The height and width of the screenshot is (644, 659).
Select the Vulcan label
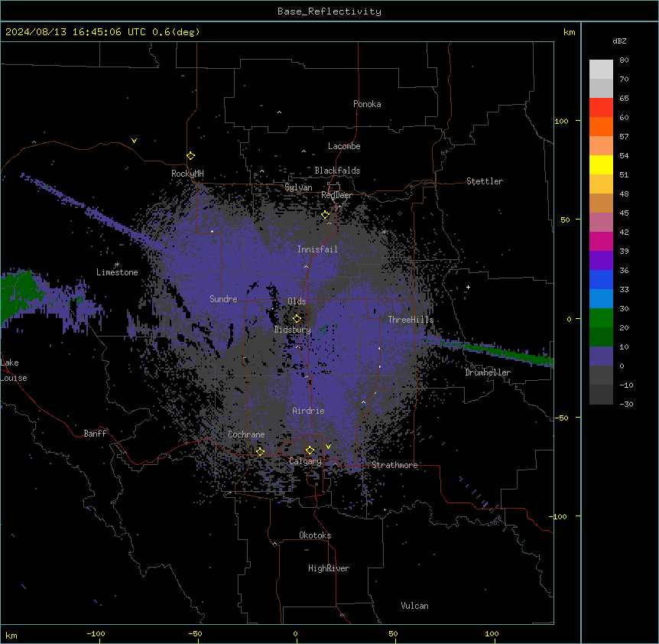tap(414, 606)
